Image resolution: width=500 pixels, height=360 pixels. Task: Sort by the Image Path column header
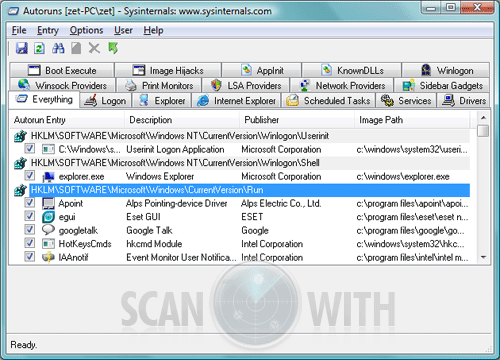click(412, 120)
